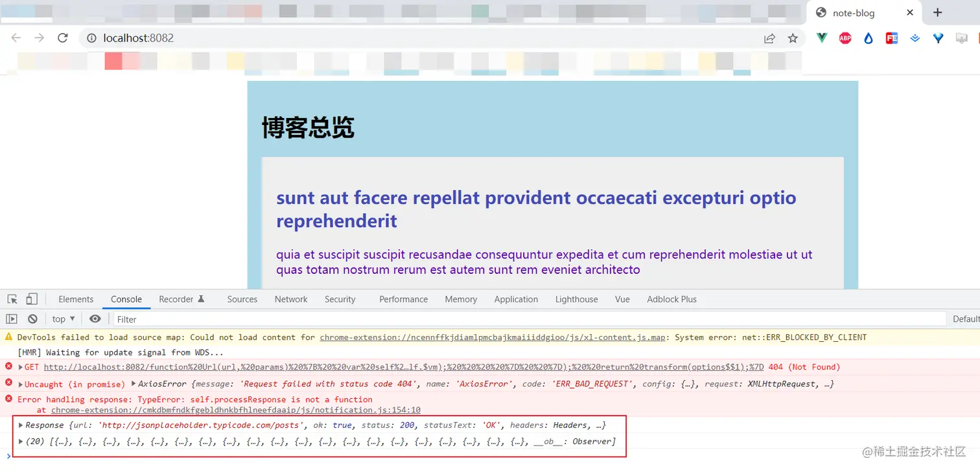The image size is (980, 472).
Task: Open the FE browser extension
Action: [x=891, y=38]
